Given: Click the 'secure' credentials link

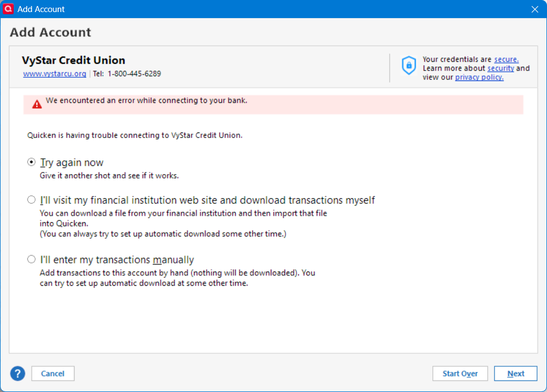Looking at the screenshot, I should click(506, 60).
